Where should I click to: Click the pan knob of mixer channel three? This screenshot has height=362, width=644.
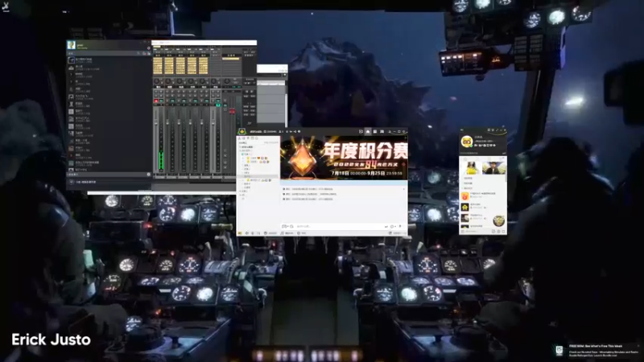coord(180,82)
